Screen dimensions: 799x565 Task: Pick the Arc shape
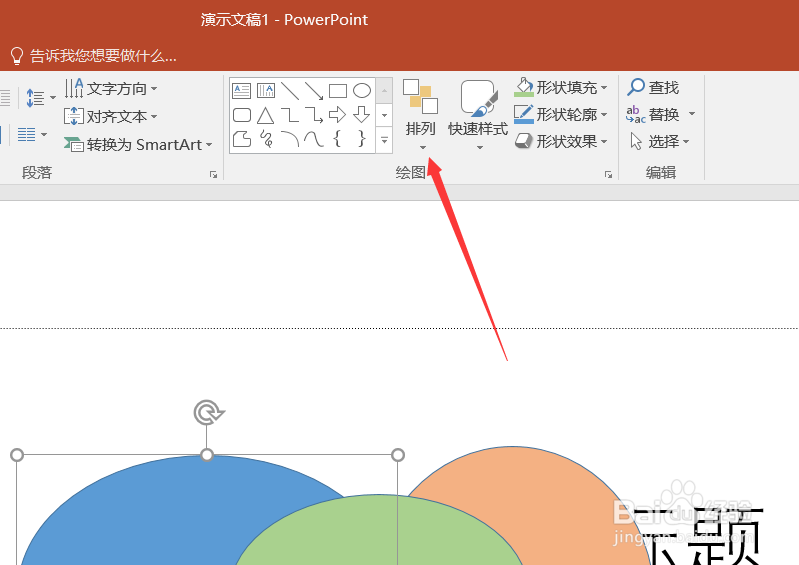tap(290, 139)
